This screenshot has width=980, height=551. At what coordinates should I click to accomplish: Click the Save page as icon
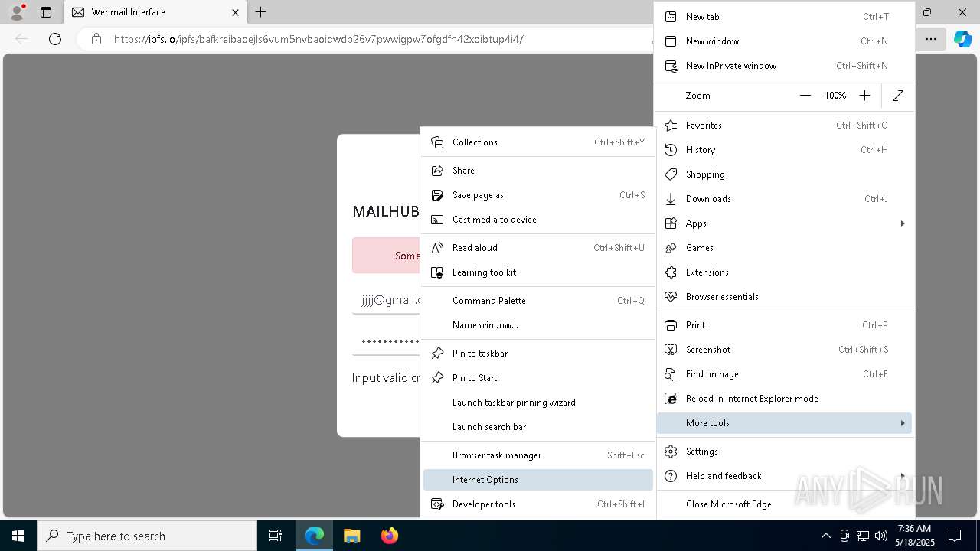437,195
